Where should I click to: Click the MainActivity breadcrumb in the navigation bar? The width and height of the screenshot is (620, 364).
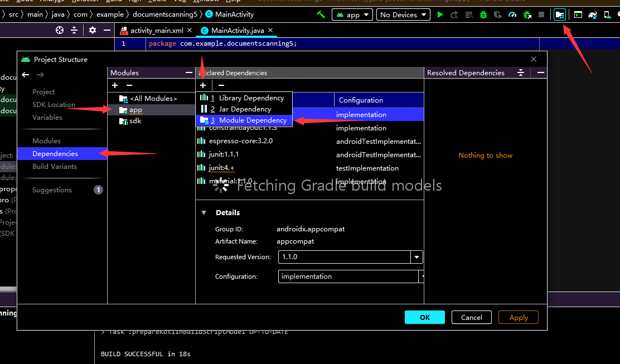(x=230, y=14)
